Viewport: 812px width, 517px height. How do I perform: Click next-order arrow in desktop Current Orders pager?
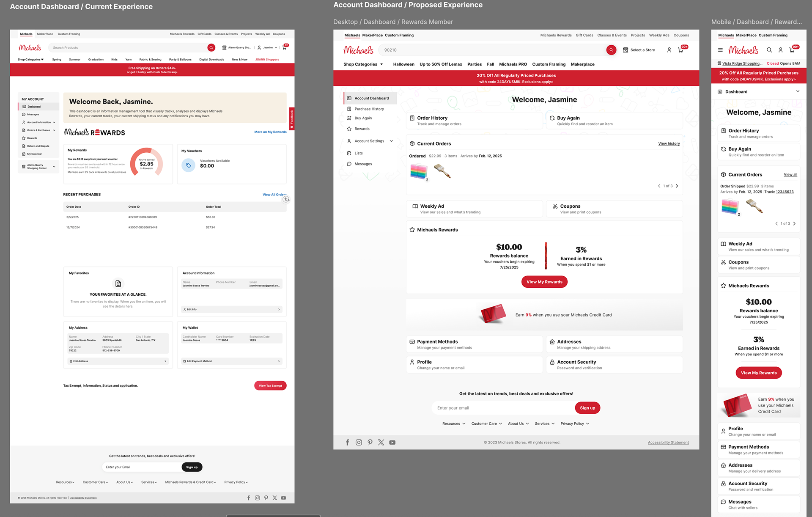click(677, 186)
